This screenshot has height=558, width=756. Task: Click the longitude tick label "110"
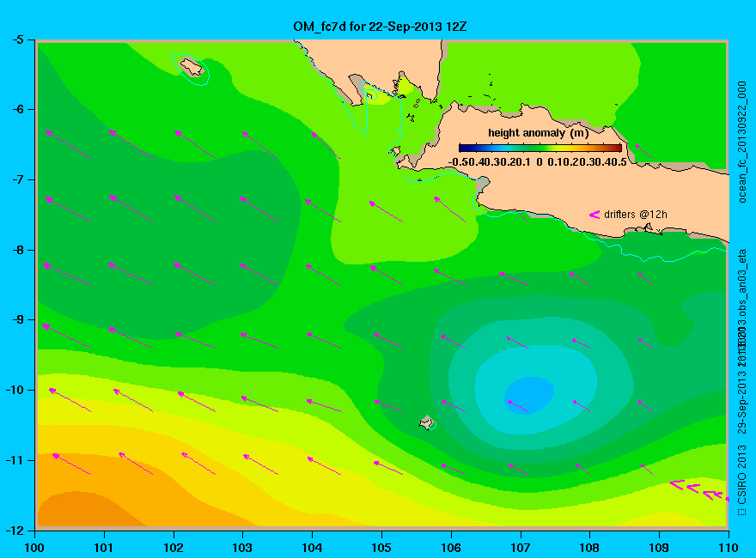[x=729, y=548]
